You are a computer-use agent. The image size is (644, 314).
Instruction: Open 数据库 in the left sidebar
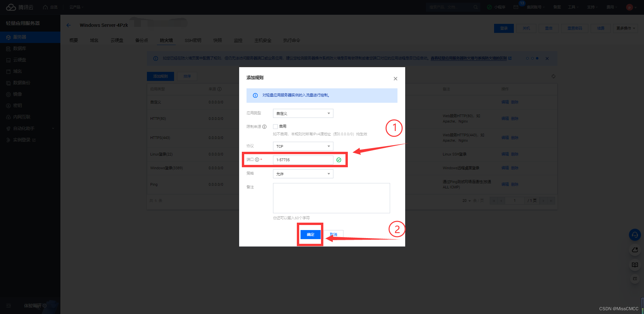[x=30, y=48]
